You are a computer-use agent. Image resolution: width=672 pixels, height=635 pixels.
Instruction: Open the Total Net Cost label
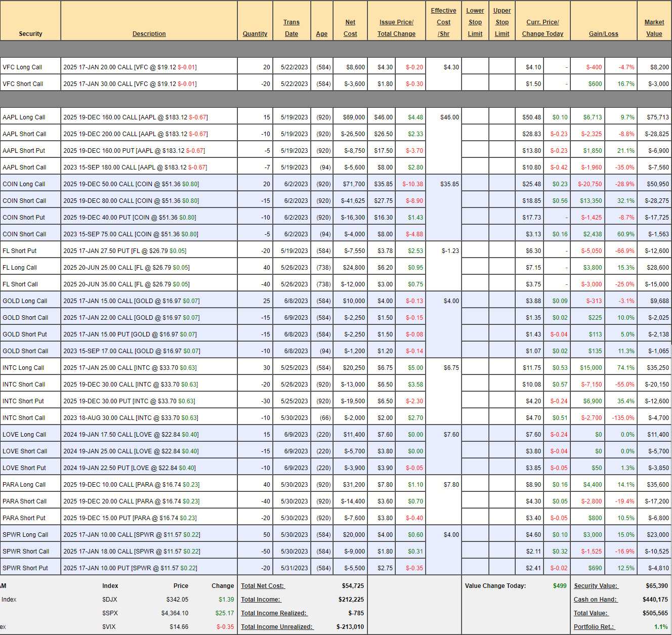click(x=263, y=586)
